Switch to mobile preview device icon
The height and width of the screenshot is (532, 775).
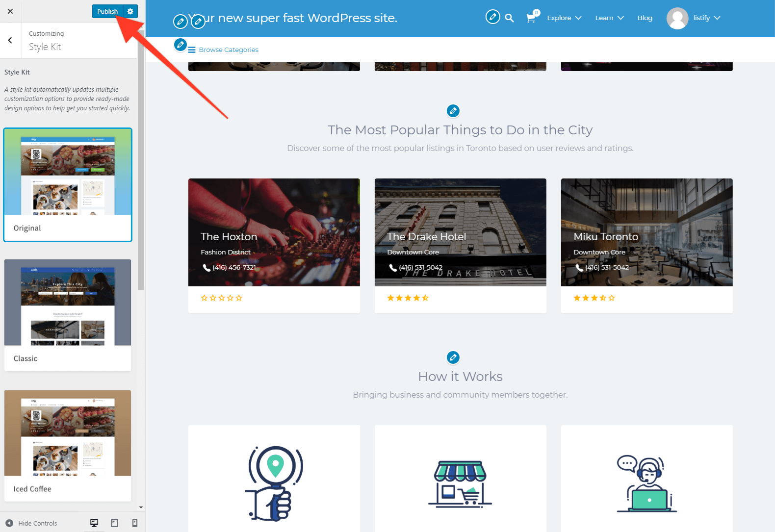135,523
